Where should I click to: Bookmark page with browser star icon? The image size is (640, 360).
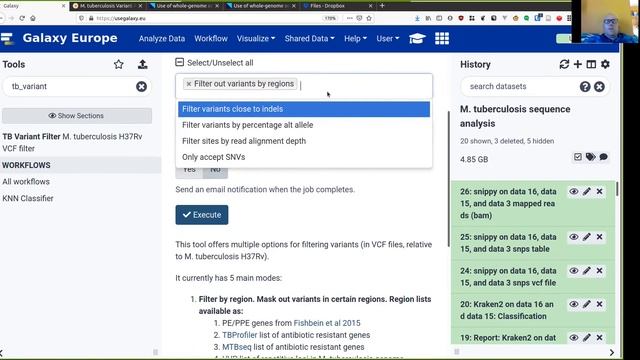pos(369,18)
